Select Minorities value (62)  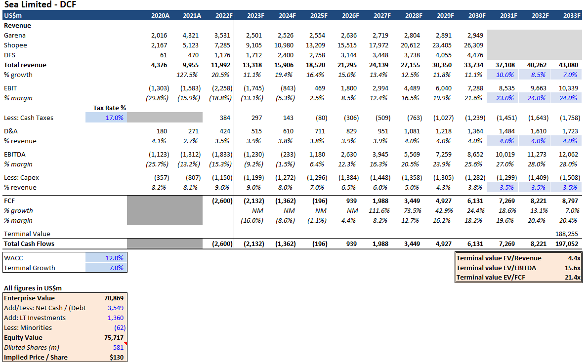[x=120, y=327]
